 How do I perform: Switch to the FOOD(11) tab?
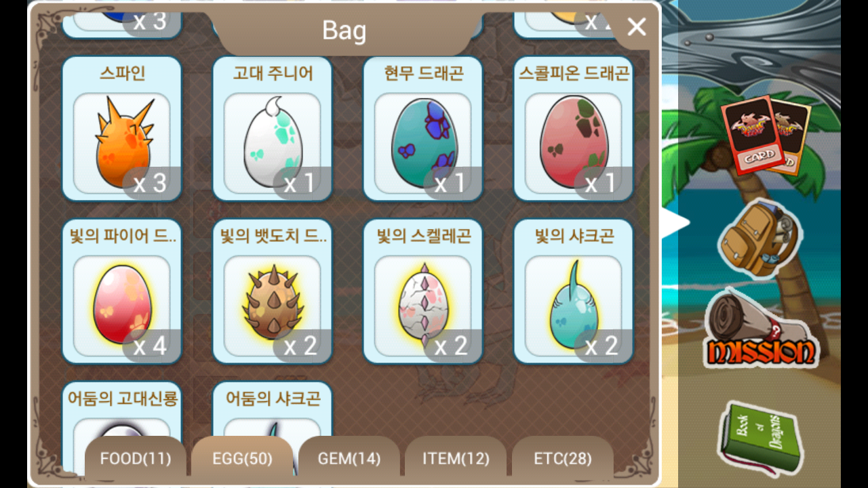coord(135,459)
